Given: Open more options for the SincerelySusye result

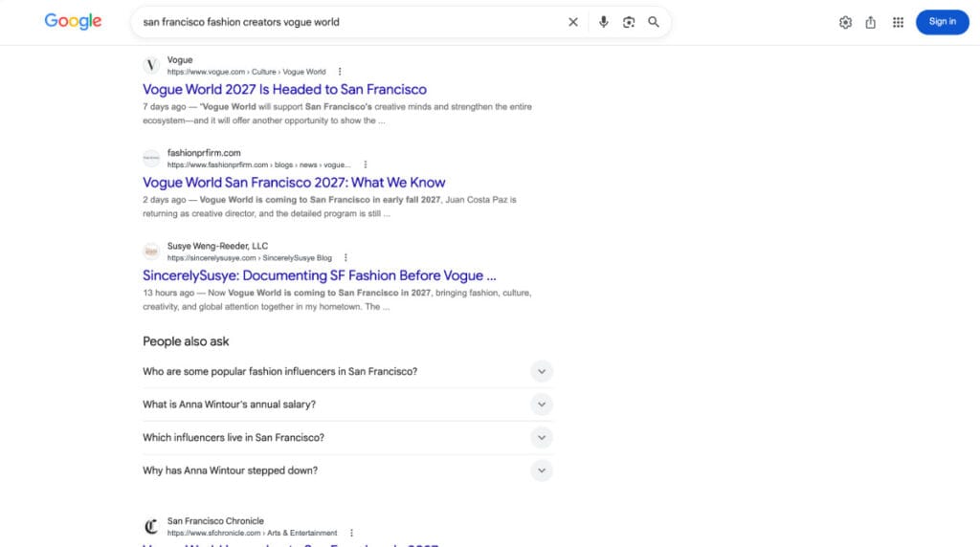Looking at the screenshot, I should tap(345, 258).
